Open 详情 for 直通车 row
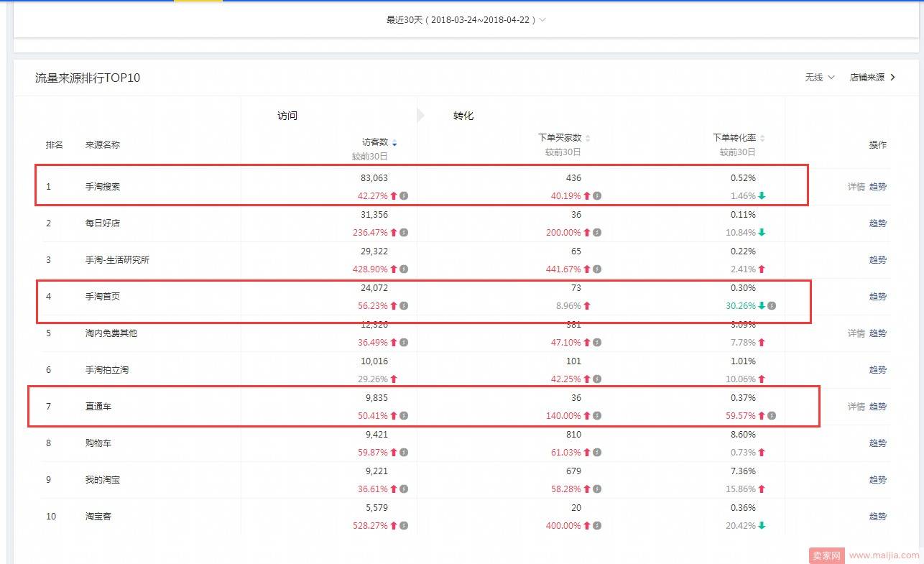 tap(856, 407)
